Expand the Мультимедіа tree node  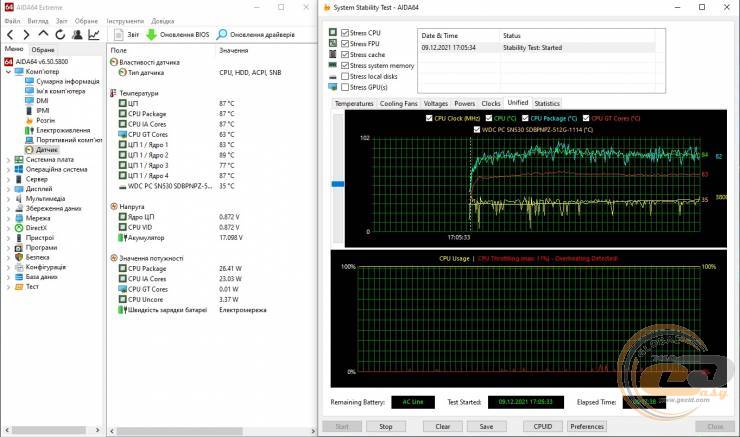pyautogui.click(x=8, y=199)
